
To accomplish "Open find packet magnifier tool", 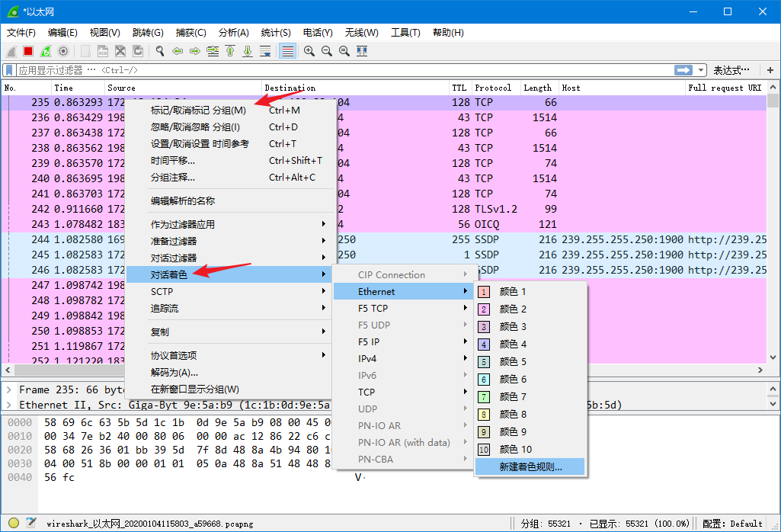I will tap(160, 51).
